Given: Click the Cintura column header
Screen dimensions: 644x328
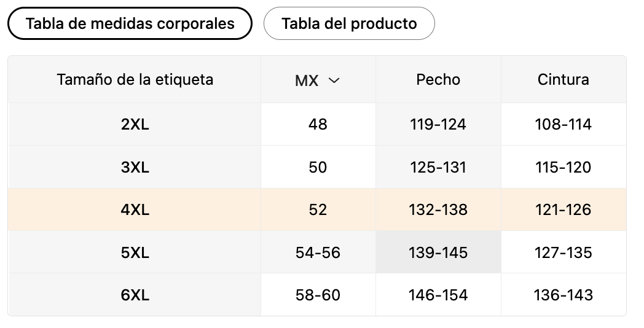Looking at the screenshot, I should click(563, 80).
